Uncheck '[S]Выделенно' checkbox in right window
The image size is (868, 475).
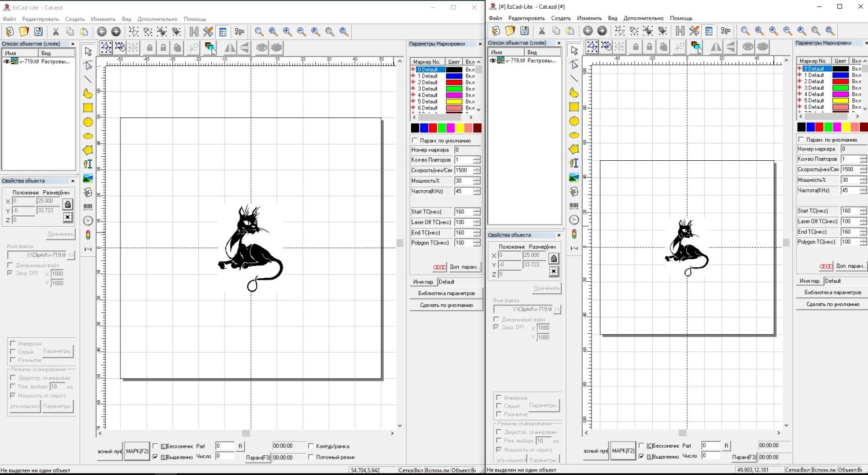coord(641,456)
